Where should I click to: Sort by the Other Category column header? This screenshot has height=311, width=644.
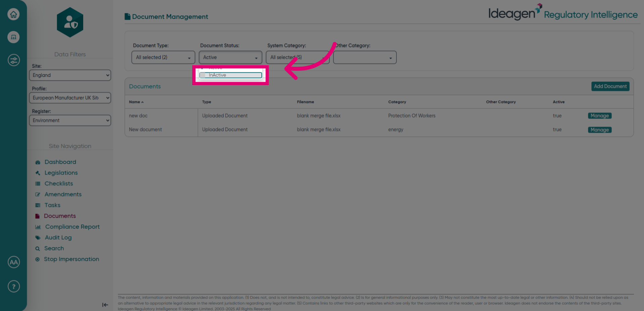(501, 102)
